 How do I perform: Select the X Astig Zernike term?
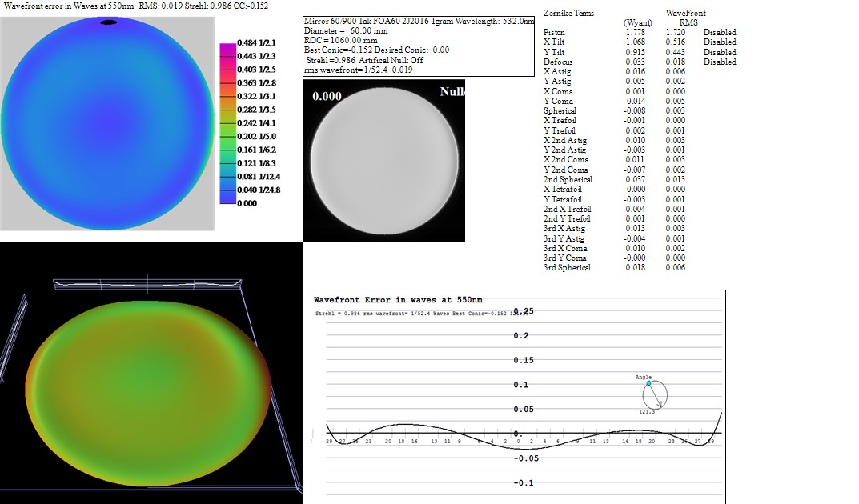click(x=559, y=72)
